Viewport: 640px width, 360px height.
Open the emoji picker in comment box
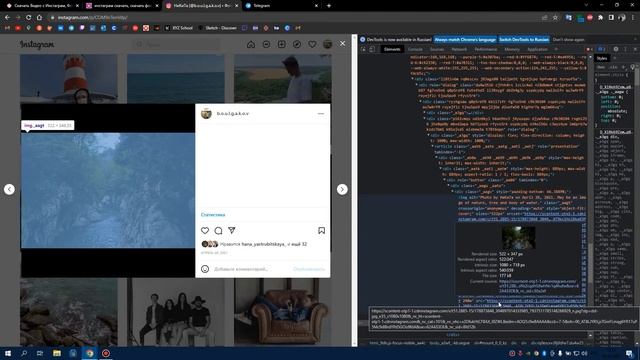pyautogui.click(x=205, y=269)
